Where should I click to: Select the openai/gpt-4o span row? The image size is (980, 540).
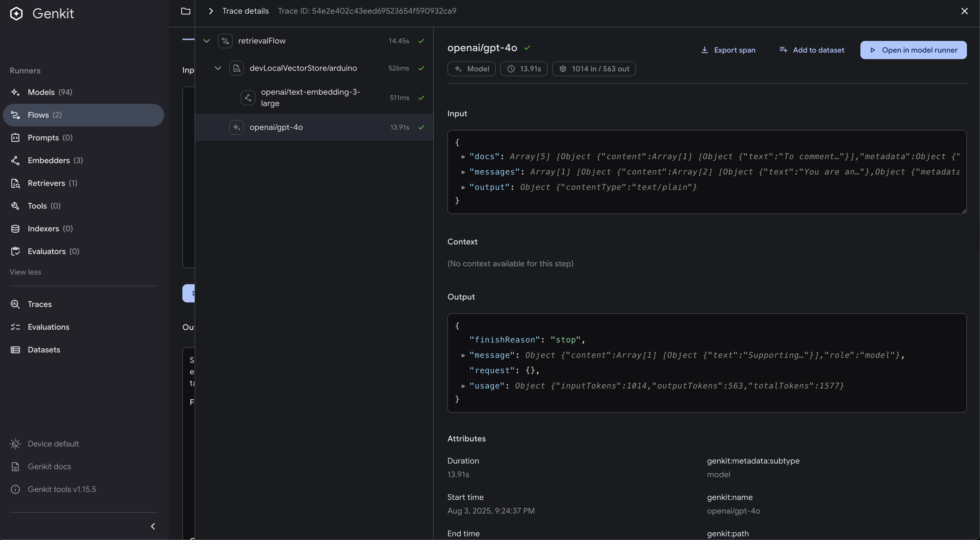[314, 128]
